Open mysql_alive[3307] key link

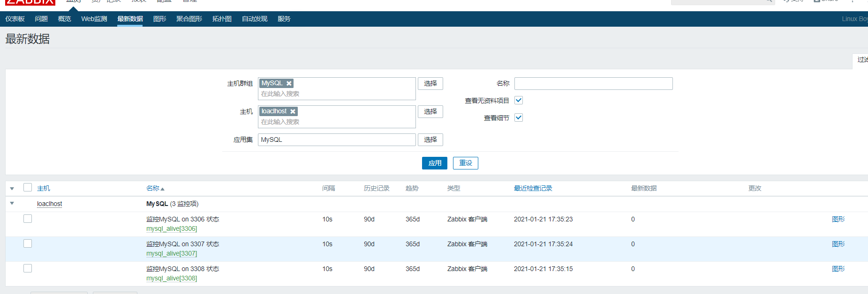click(172, 253)
